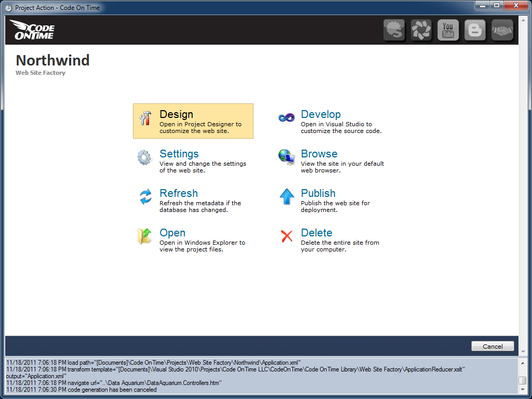Click the Settings gear icon
This screenshot has width=532, height=399.
point(145,157)
